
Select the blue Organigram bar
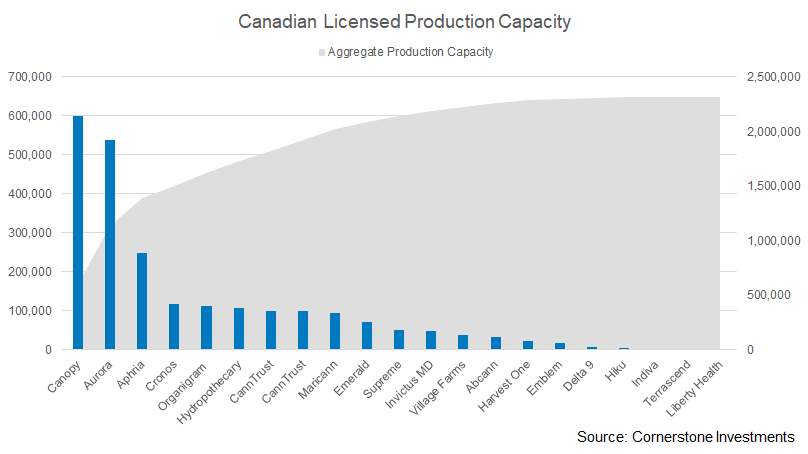coord(206,328)
